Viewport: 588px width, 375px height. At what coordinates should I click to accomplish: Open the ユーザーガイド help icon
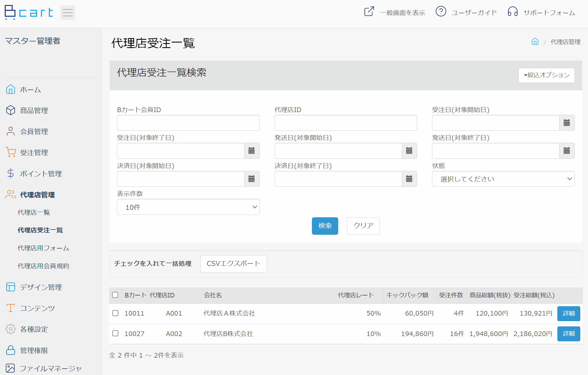pos(441,12)
